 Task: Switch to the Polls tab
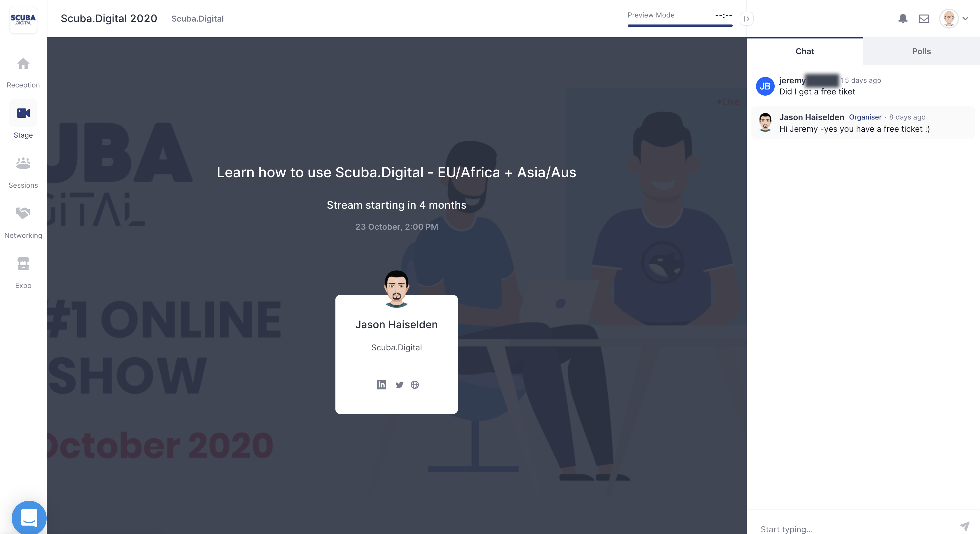pyautogui.click(x=921, y=51)
